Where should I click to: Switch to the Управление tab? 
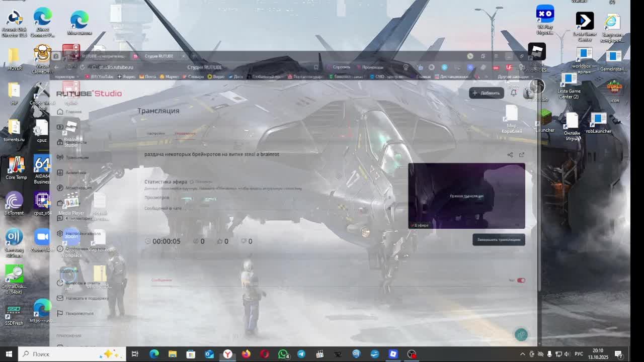pos(185,133)
